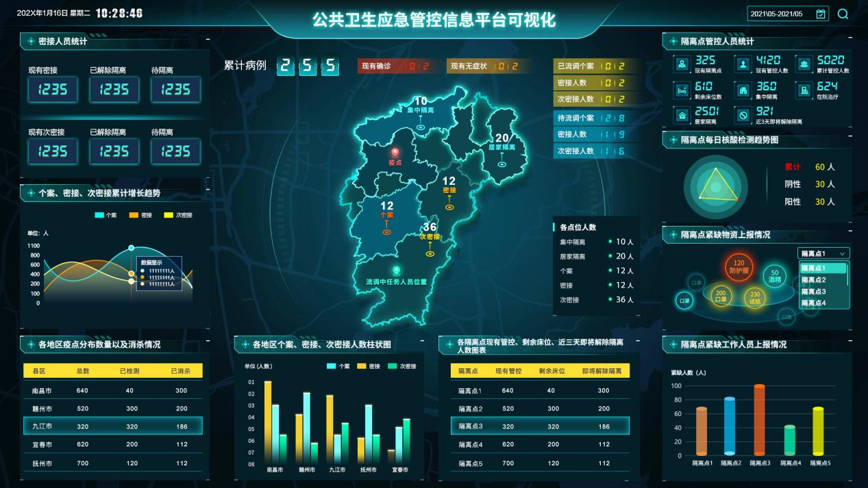The image size is (868, 488).
Task: Click the 剩余床位数 bed icon
Action: click(682, 90)
